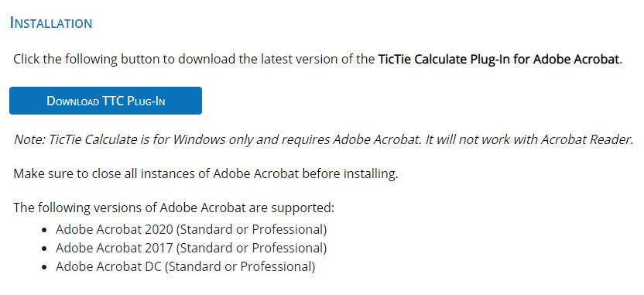Click the bullet before Adobe Acrobat 2020

(45, 230)
